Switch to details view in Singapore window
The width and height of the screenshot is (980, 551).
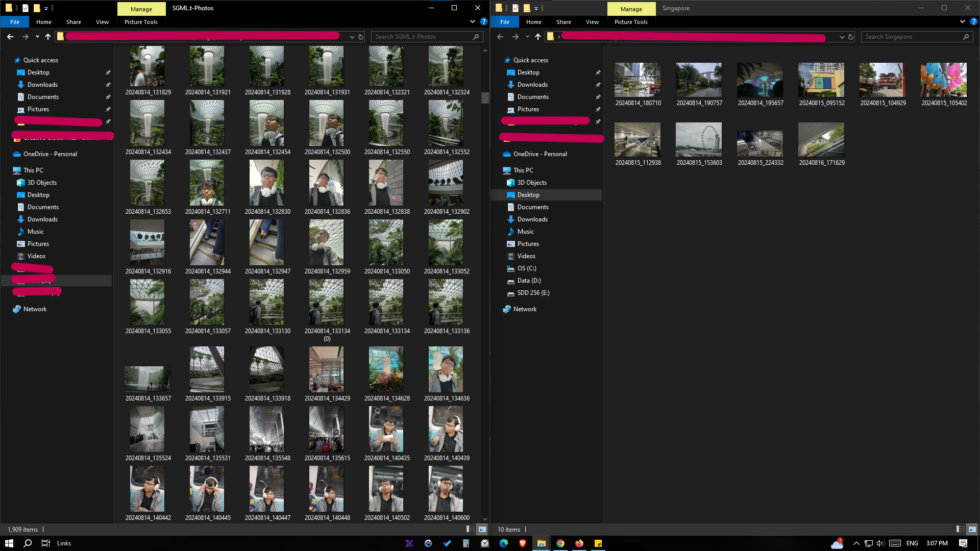[960, 529]
